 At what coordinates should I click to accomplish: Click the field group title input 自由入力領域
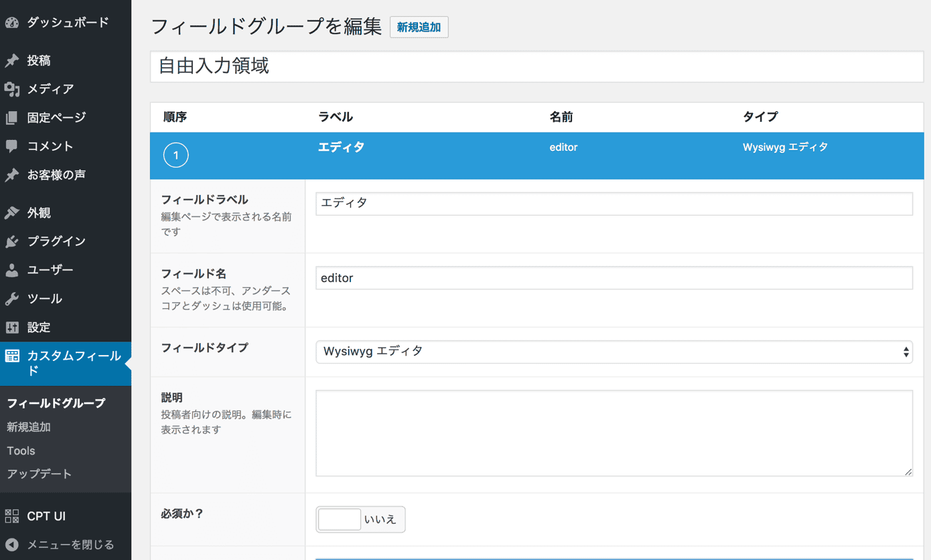[x=536, y=66]
